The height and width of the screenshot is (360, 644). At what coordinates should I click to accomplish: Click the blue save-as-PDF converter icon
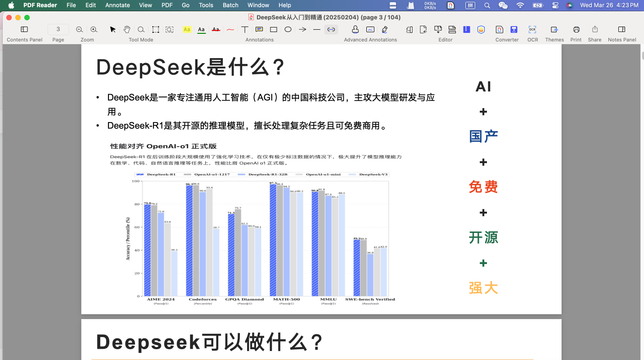[x=514, y=29]
